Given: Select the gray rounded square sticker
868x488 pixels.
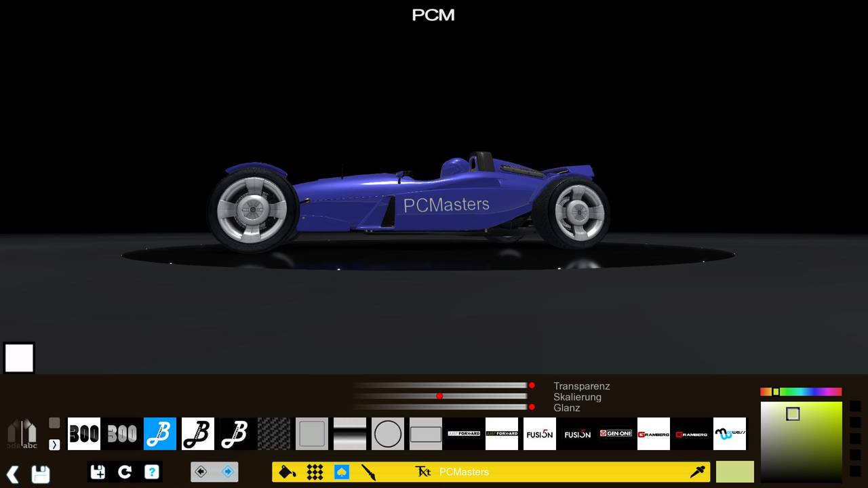Looking at the screenshot, I should coord(312,434).
